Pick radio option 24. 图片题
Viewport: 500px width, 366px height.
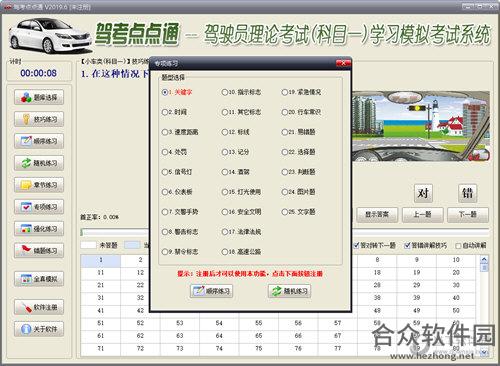pyautogui.click(x=299, y=192)
